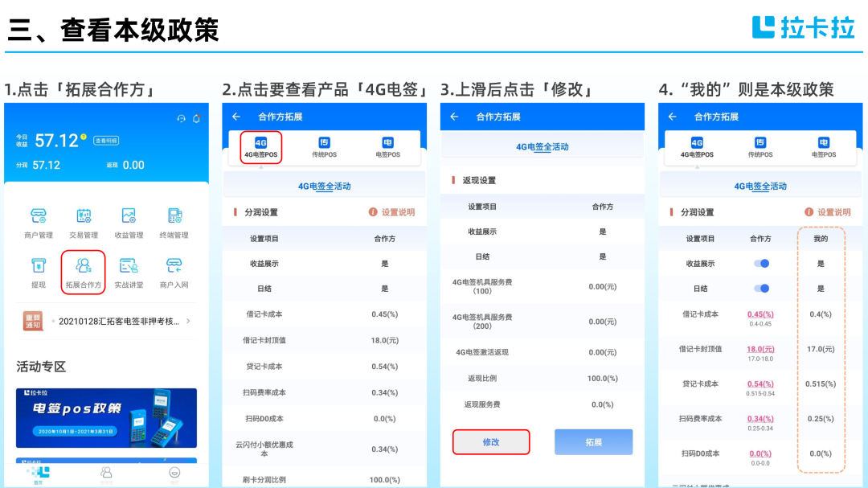Click the blue 拓展 button
The image size is (868, 488).
pyautogui.click(x=593, y=442)
